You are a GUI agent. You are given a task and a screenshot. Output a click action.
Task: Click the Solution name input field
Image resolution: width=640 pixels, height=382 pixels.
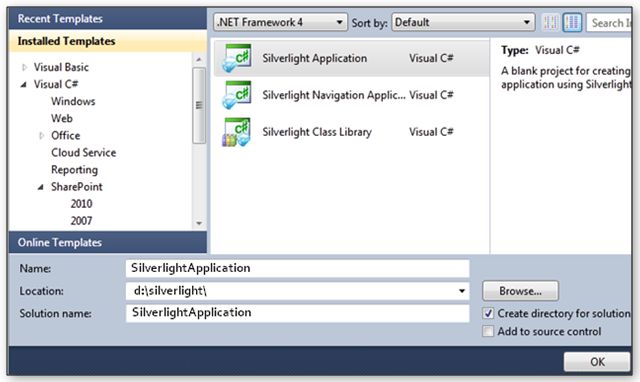(298, 313)
